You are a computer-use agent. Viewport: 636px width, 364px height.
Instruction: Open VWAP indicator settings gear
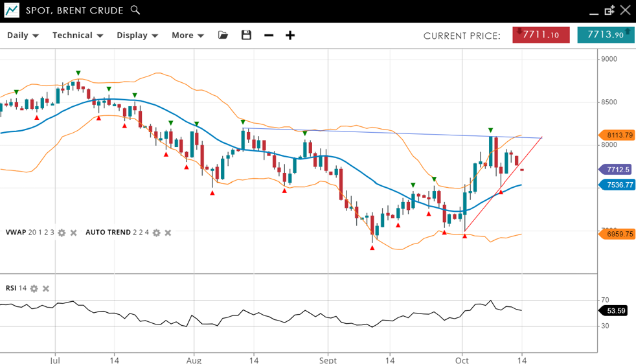click(62, 233)
